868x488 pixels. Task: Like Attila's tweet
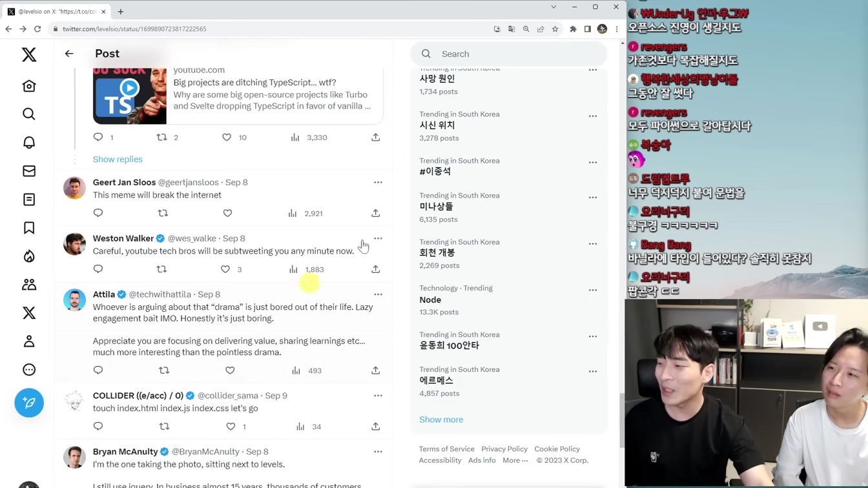point(230,371)
